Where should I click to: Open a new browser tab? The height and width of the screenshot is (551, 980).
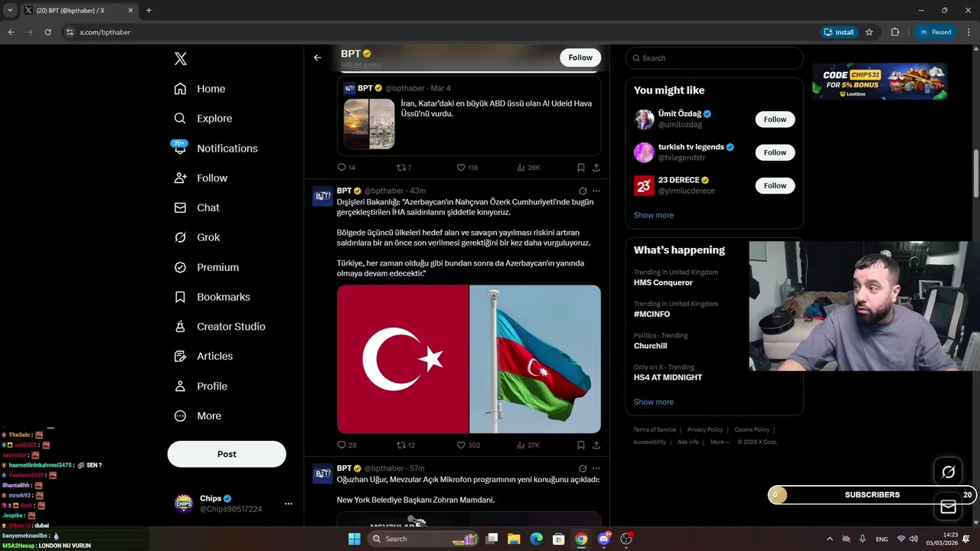pyautogui.click(x=149, y=11)
